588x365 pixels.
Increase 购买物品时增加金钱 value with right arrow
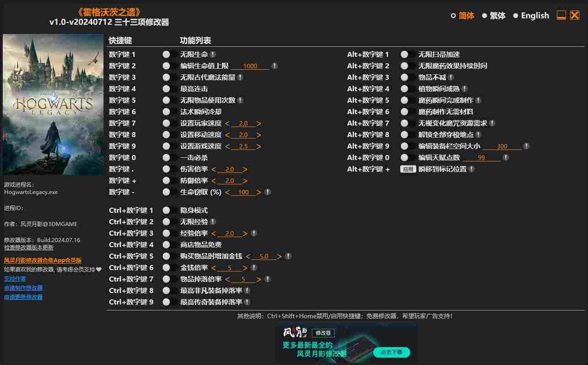coord(279,256)
